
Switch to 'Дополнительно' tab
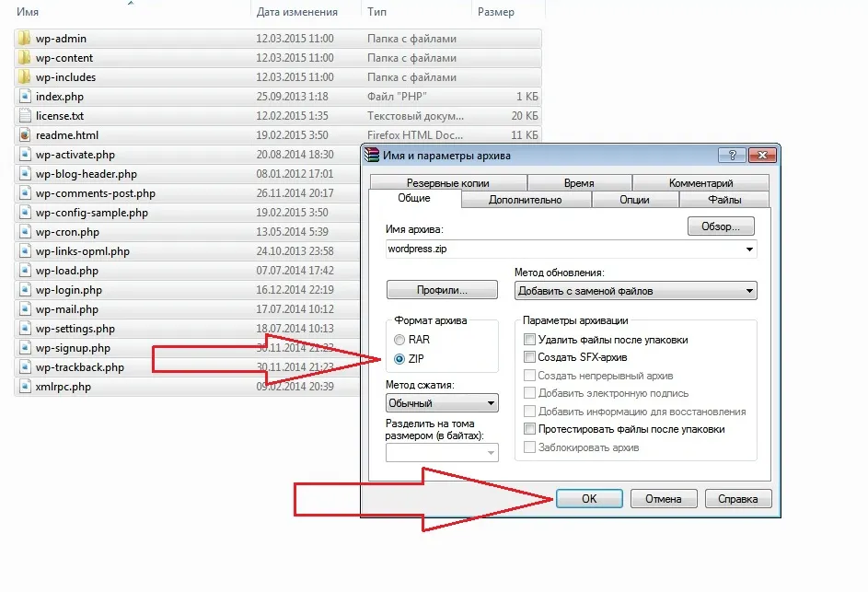pyautogui.click(x=526, y=200)
